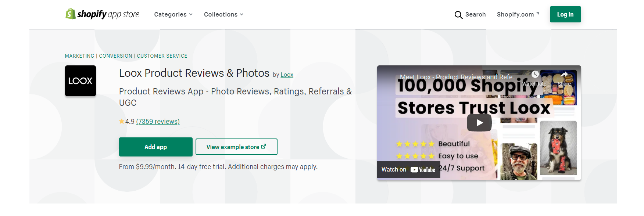Image resolution: width=644 pixels, height=216 pixels.
Task: Click the View example store button
Action: [236, 147]
